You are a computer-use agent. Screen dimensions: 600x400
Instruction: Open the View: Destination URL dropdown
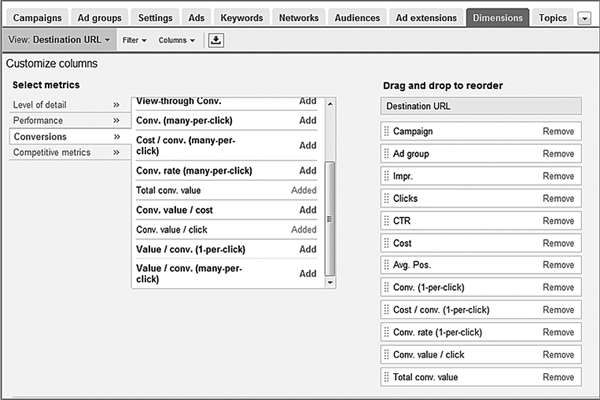coord(59,40)
